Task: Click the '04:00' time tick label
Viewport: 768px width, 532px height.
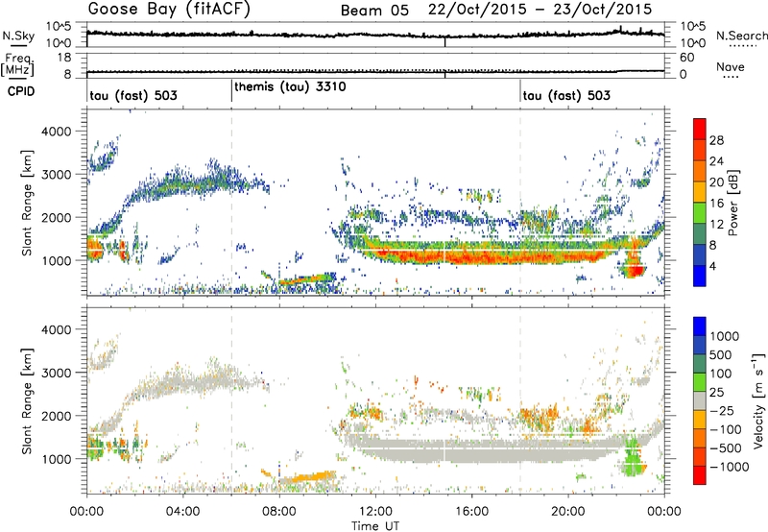Action: tap(182, 512)
